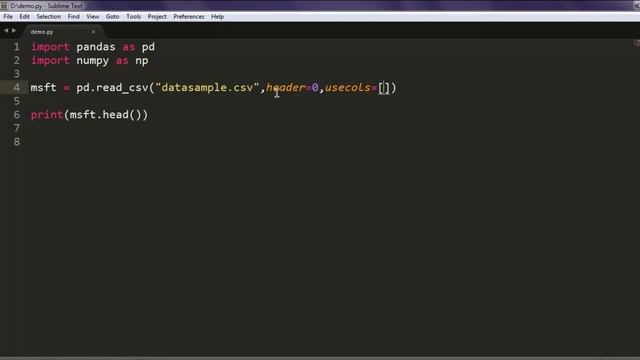This screenshot has height=360, width=640.
Task: Click the msft variable on line 4
Action: pos(43,88)
